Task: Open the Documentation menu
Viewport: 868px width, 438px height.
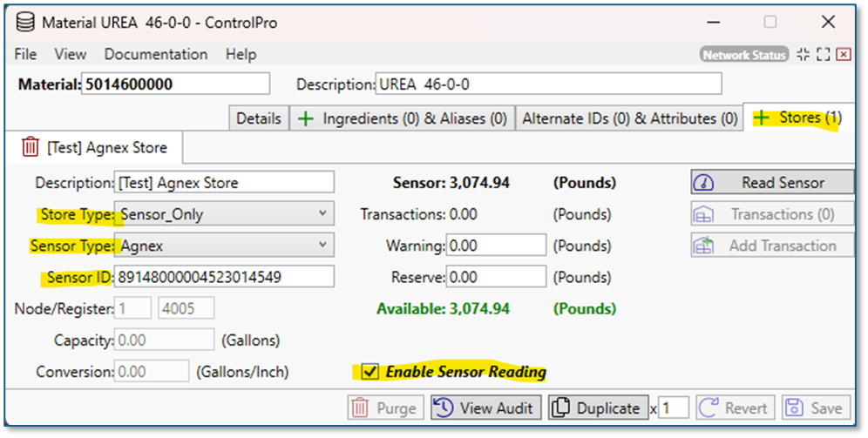Action: (x=155, y=54)
